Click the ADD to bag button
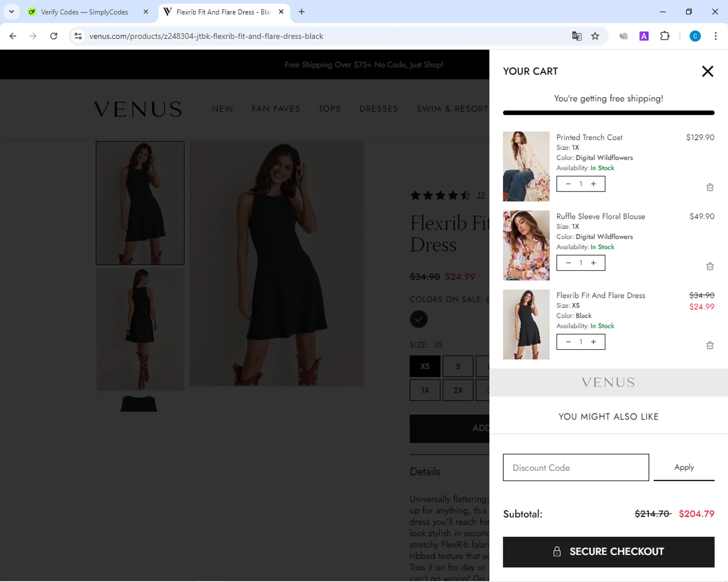Viewport: 728px width, 582px height. coord(449,428)
